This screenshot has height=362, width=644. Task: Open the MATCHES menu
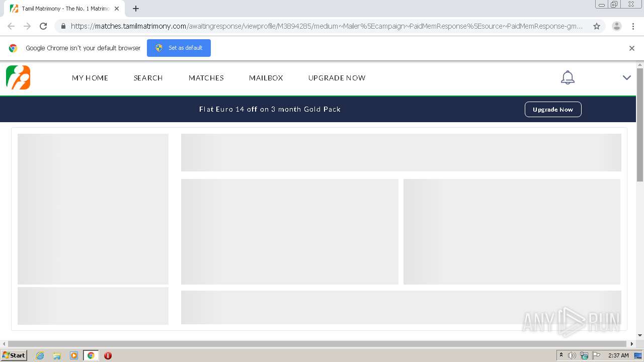point(206,78)
